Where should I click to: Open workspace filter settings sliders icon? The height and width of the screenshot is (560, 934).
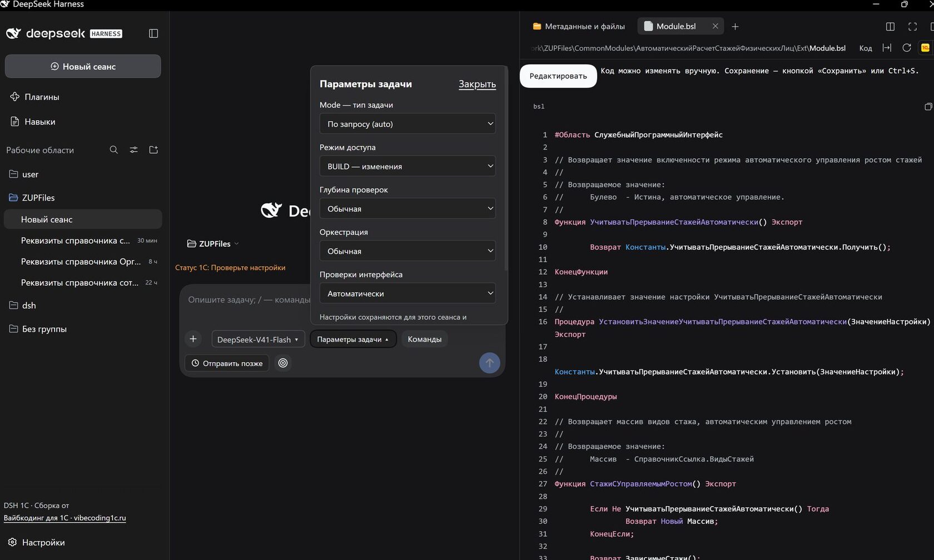pos(134,150)
